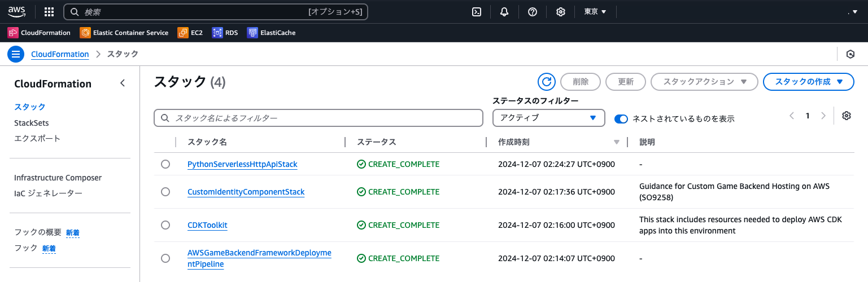
Task: Open フック in side navigation
Action: pyautogui.click(x=26, y=248)
